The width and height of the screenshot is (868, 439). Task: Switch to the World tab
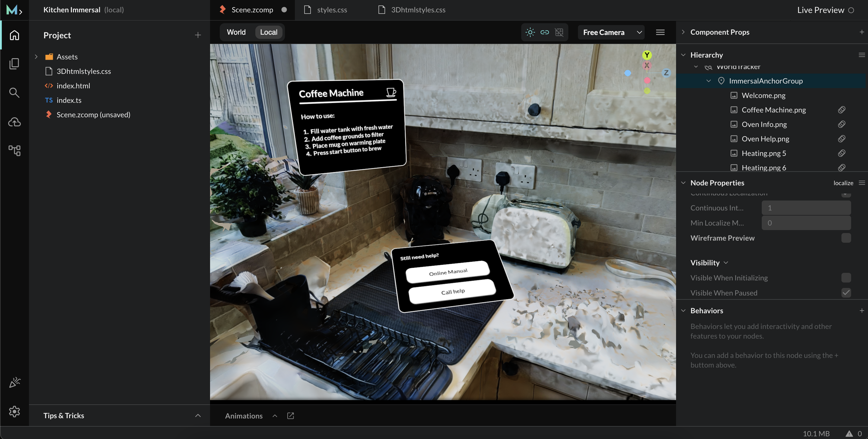click(x=236, y=32)
